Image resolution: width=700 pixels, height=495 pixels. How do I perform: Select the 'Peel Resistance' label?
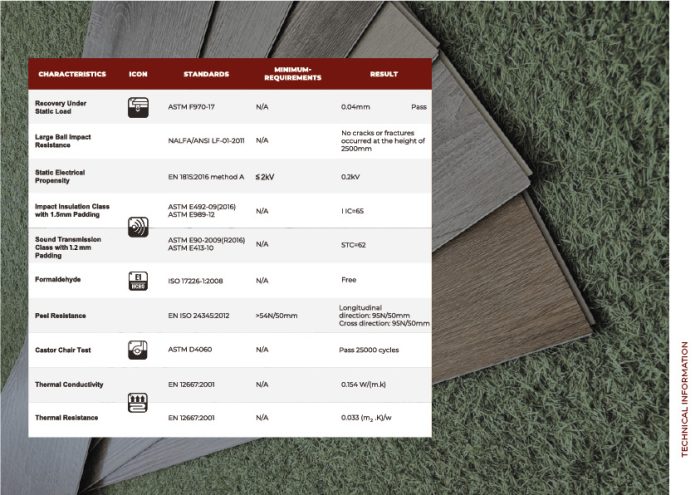click(60, 316)
